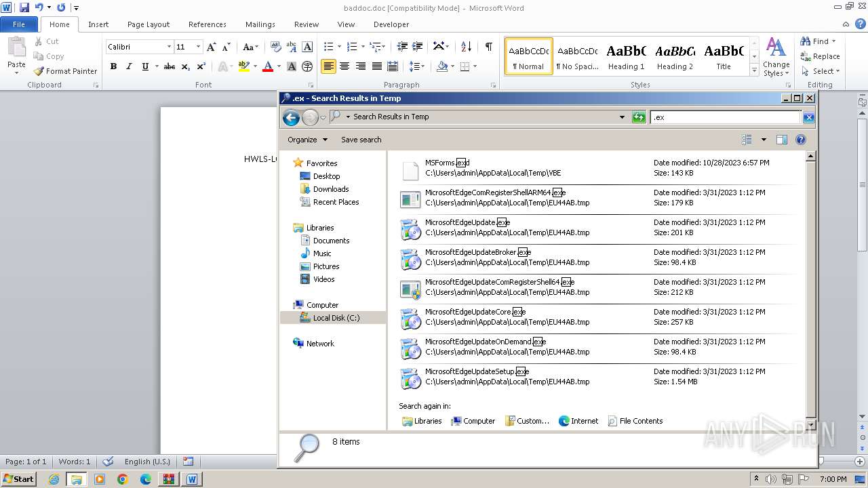Switch to the References tab

[x=208, y=24]
